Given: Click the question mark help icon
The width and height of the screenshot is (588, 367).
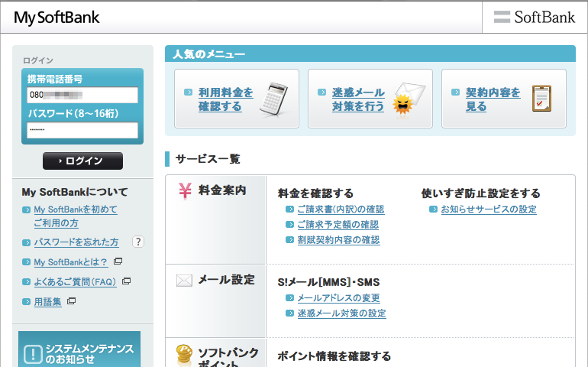Looking at the screenshot, I should (x=138, y=242).
